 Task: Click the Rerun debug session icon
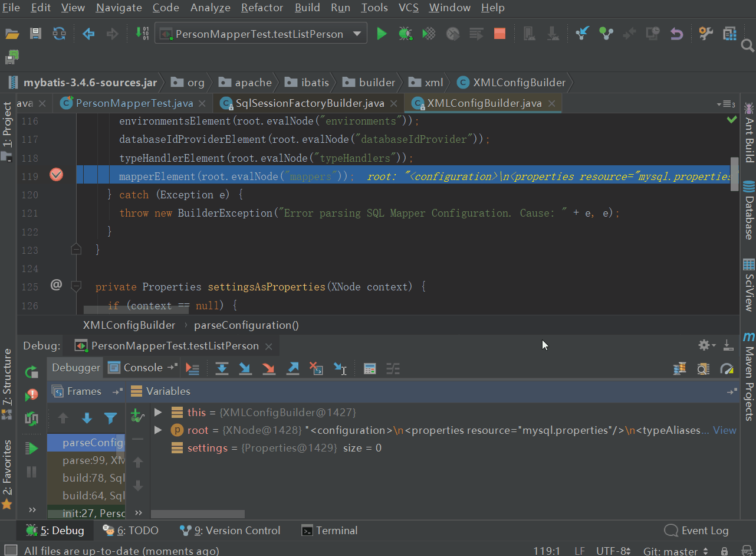[x=31, y=371]
